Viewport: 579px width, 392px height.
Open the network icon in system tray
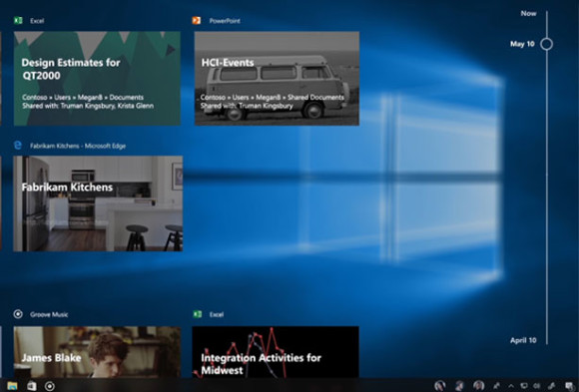click(524, 386)
